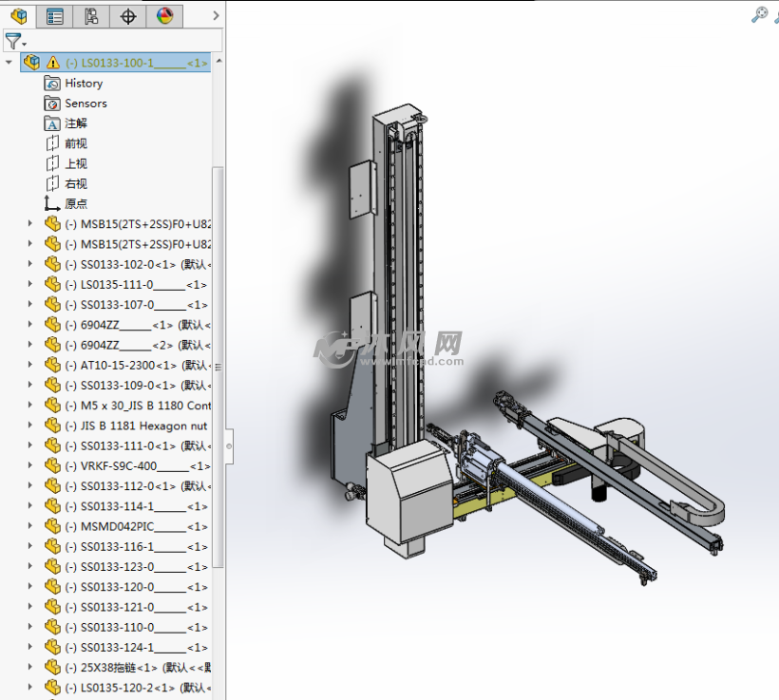Click the warning icon on LS0133-100-1

tap(53, 63)
